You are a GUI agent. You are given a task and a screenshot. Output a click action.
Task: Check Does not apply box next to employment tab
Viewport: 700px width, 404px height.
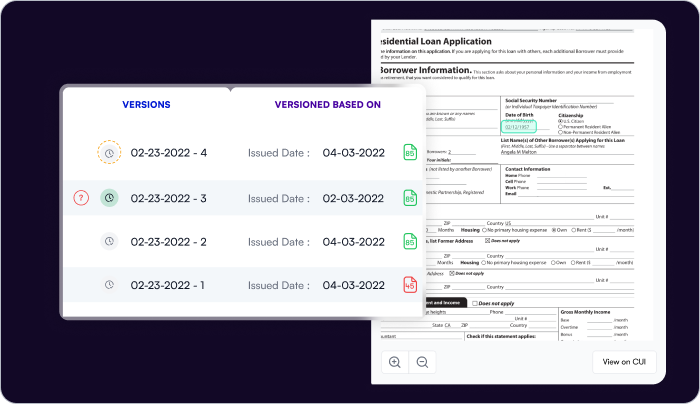pyautogui.click(x=475, y=304)
